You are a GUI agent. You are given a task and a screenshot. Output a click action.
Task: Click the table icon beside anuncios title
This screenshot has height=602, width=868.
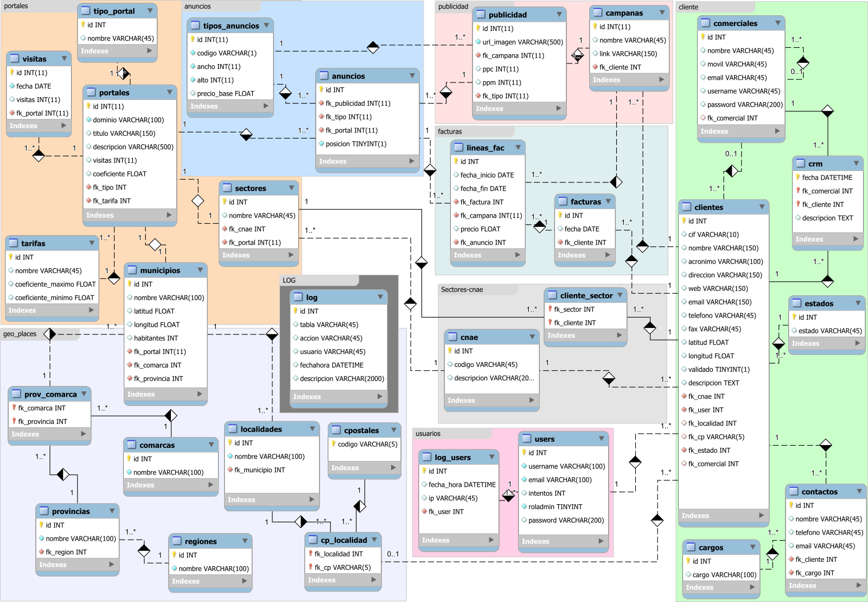[324, 76]
